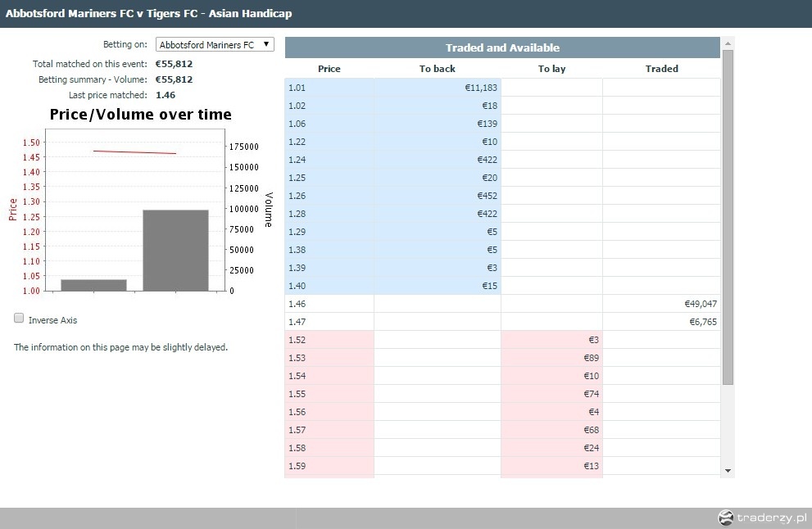The width and height of the screenshot is (812, 529).
Task: Select the 1.38 price cell
Action: [329, 250]
